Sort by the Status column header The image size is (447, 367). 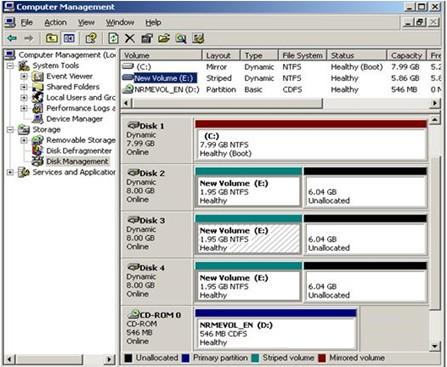point(357,56)
